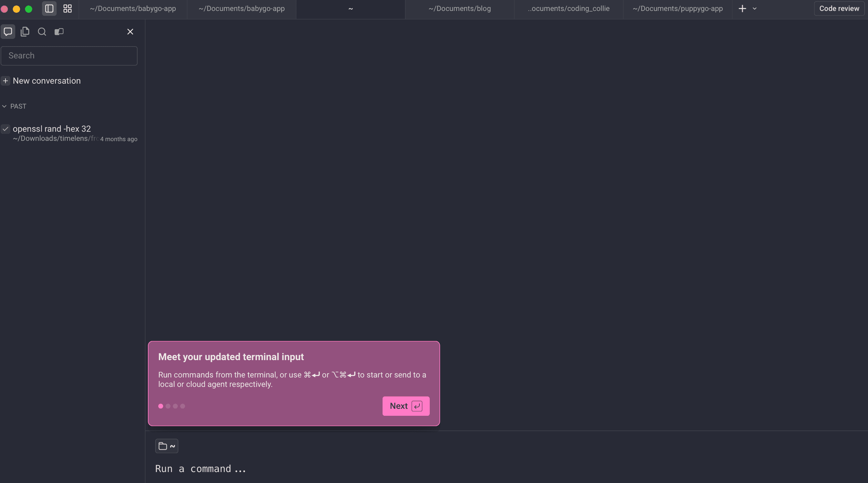Viewport: 868px width, 483px height.
Task: Open the new tab options dropdown chevron
Action: [x=754, y=9]
